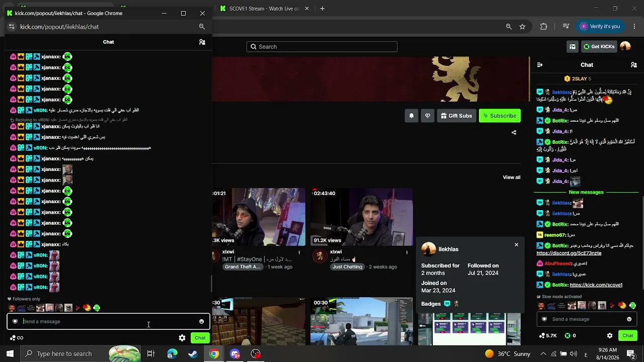The height and width of the screenshot is (362, 644).
Task: Focus Kick search field
Action: [322, 47]
